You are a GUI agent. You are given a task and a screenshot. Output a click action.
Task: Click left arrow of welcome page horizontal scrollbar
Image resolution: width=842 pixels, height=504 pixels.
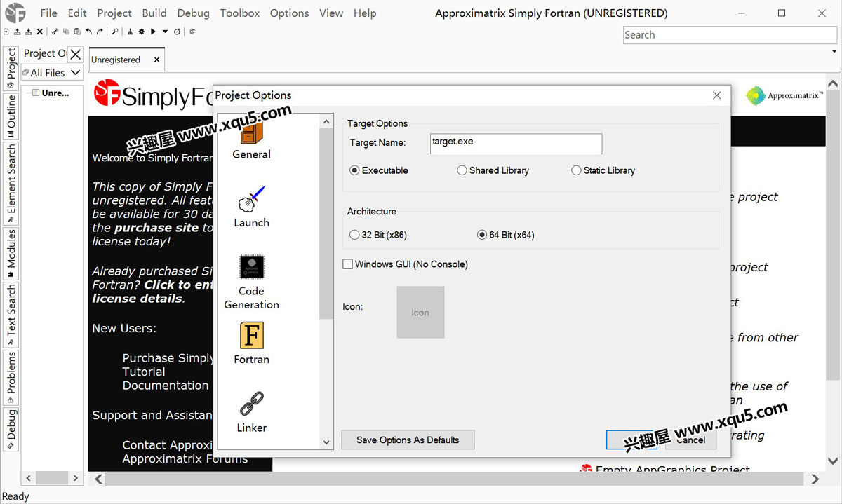coord(99,479)
